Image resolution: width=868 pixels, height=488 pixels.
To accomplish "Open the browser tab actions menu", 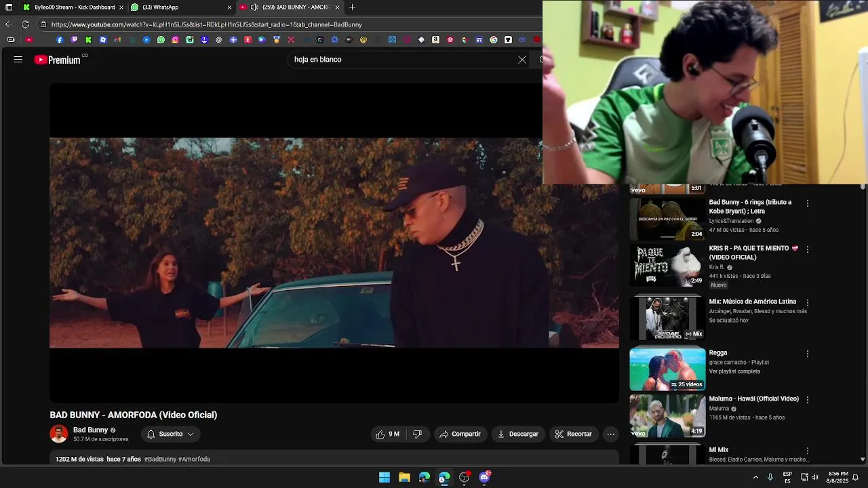I will (9, 7).
